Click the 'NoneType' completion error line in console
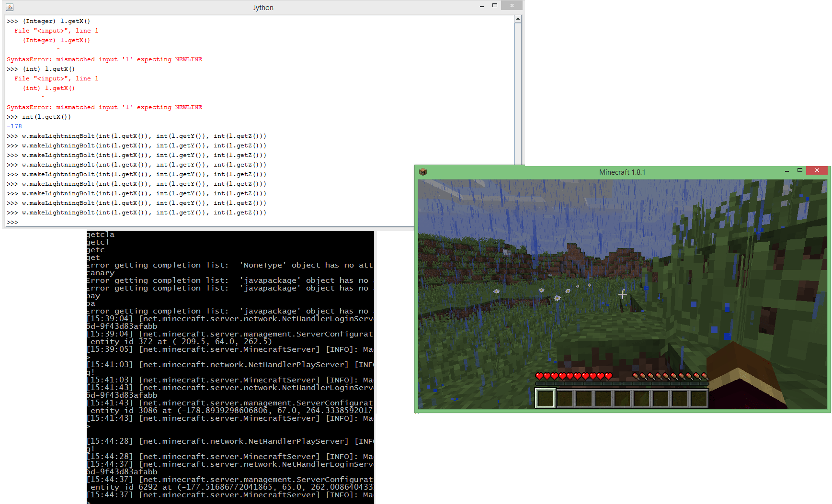Screen dimensions: 832x504 point(230,265)
